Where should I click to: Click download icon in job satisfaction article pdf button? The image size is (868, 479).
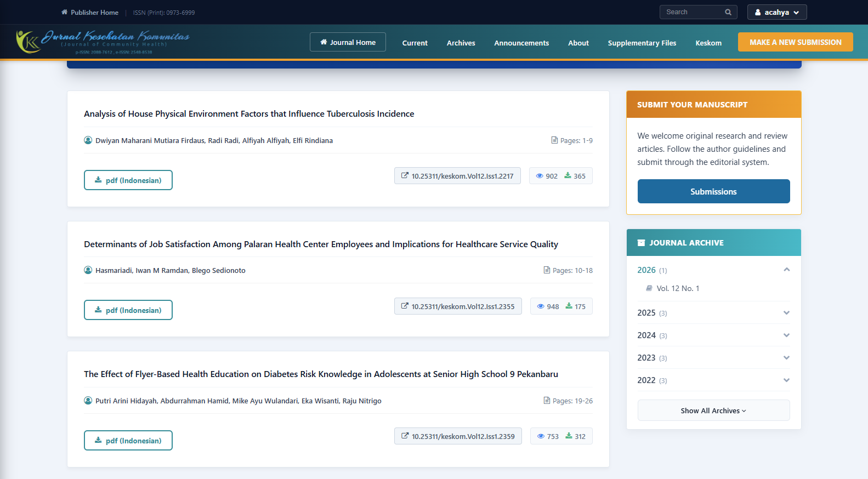[x=98, y=310]
